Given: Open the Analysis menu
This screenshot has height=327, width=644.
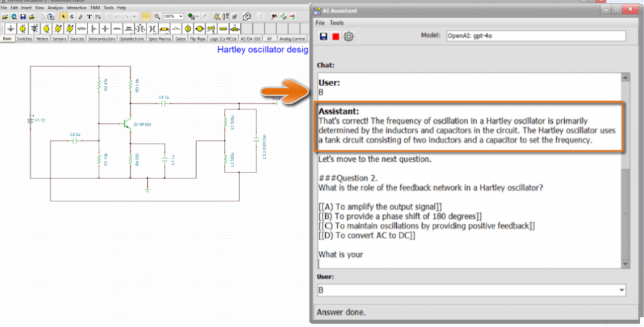Looking at the screenshot, I should tap(56, 8).
